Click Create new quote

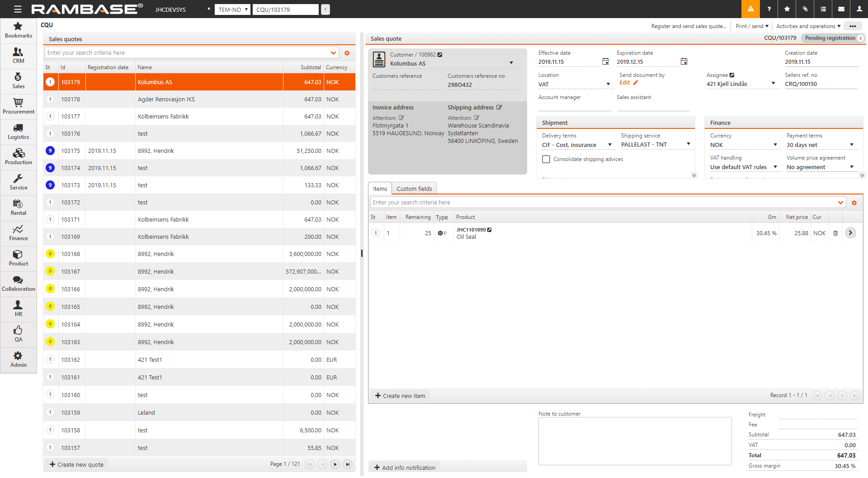(x=76, y=464)
